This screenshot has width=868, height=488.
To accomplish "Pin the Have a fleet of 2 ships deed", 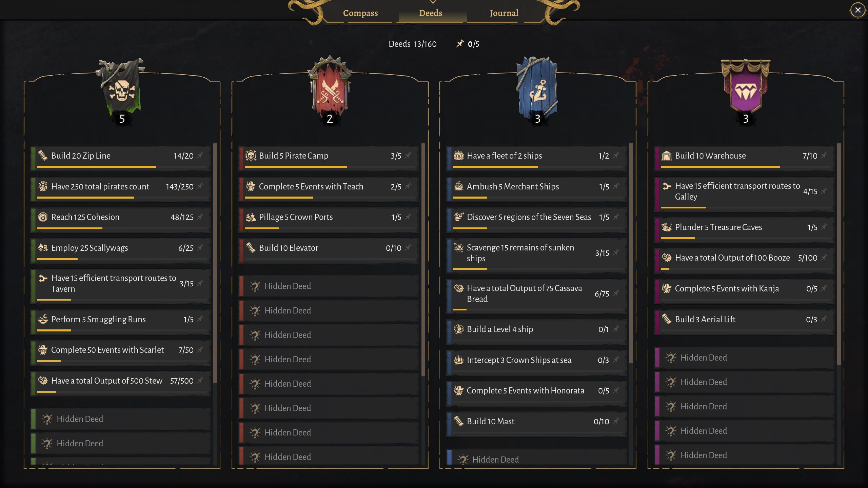I will point(616,155).
